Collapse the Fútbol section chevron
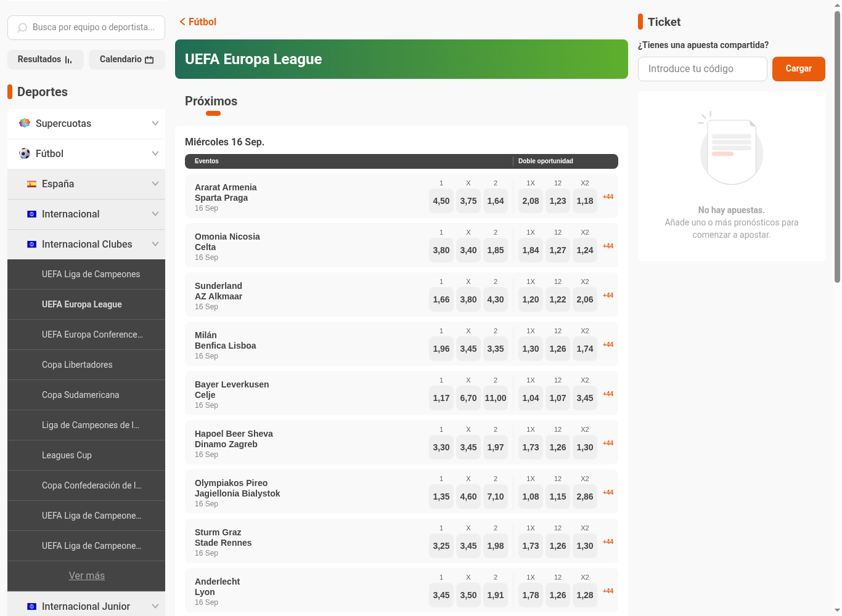 coord(155,153)
